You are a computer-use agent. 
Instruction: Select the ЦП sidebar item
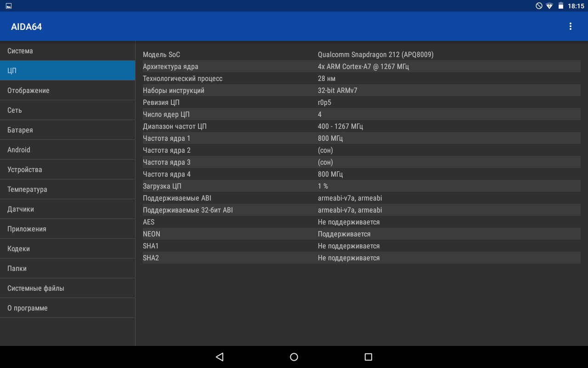coord(68,71)
